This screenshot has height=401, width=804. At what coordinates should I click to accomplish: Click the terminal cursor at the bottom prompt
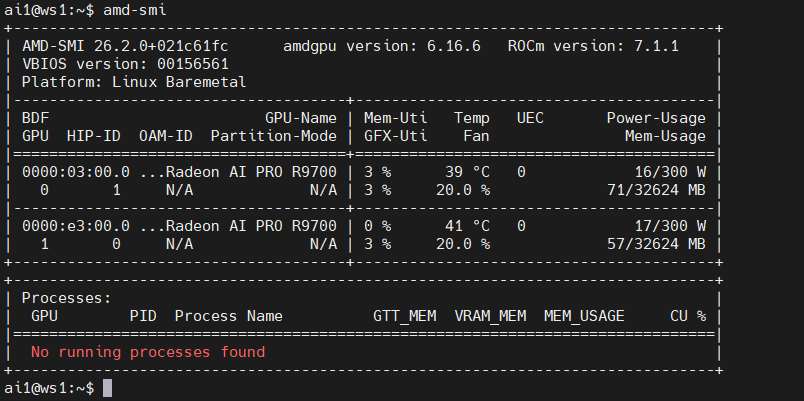[x=108, y=387]
